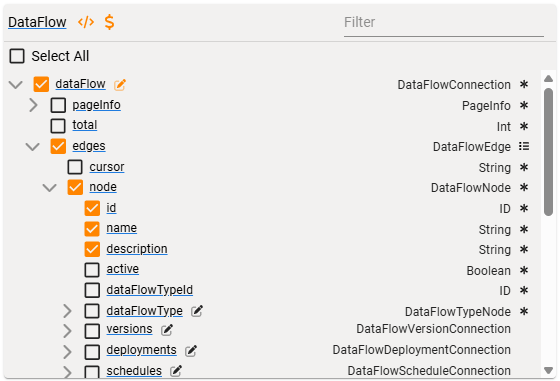This screenshot has width=560, height=381.
Task: Click the scrollbar up arrow
Action: click(549, 79)
